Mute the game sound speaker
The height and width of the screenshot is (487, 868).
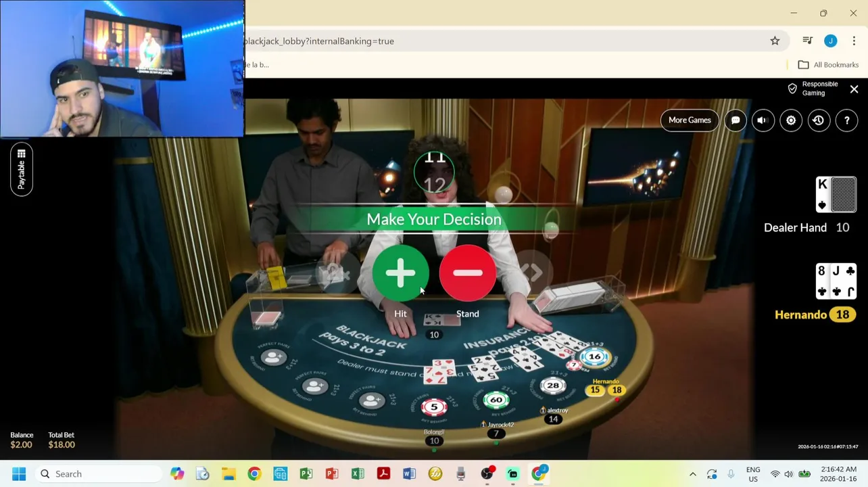coord(763,120)
